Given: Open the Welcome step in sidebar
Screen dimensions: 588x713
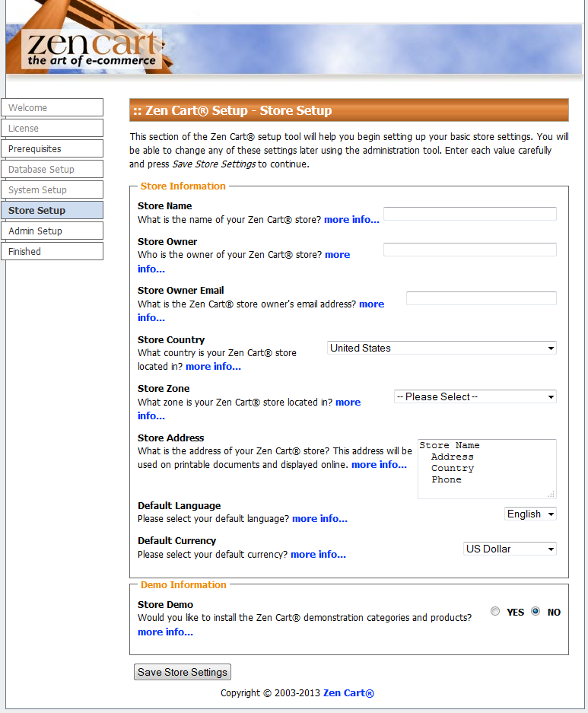Looking at the screenshot, I should pyautogui.click(x=52, y=108).
